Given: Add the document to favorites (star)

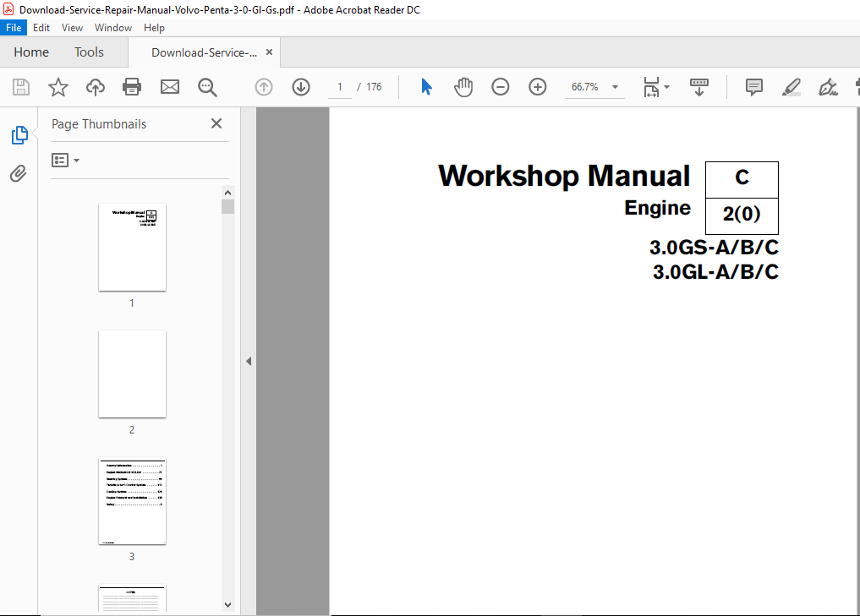Looking at the screenshot, I should tap(58, 87).
